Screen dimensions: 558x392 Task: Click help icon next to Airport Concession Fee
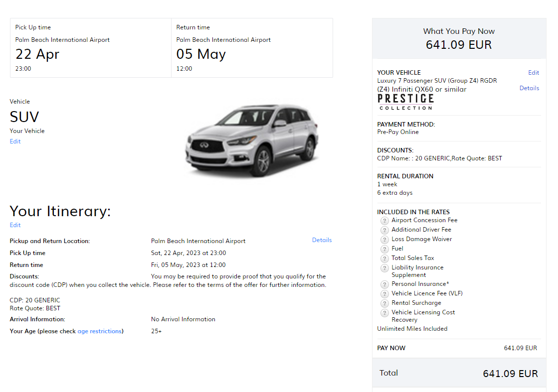(x=384, y=221)
